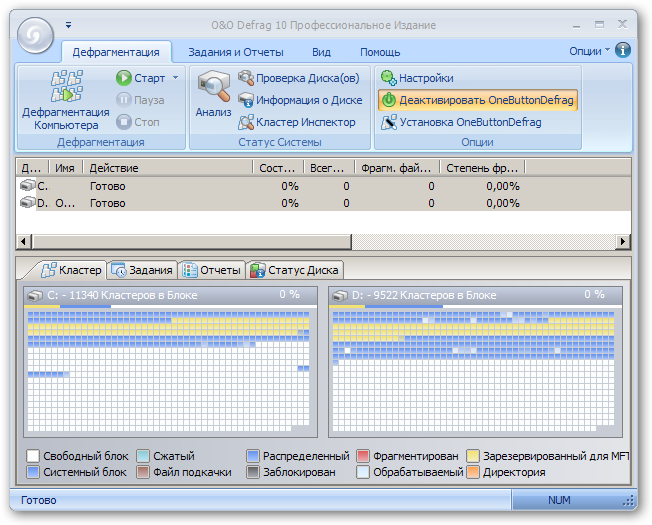652x525 pixels.
Task: Open the Задания и Отчеты ribbon tab
Action: (236, 52)
